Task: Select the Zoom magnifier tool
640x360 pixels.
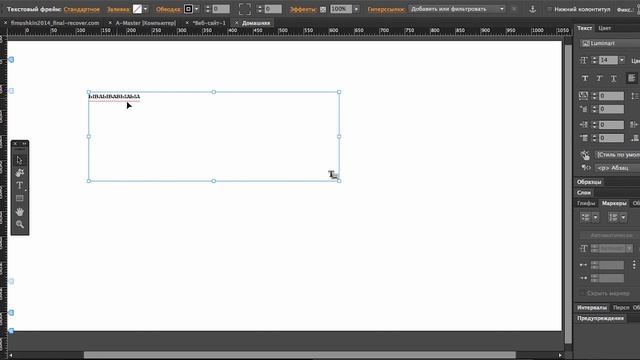Action: (20, 224)
